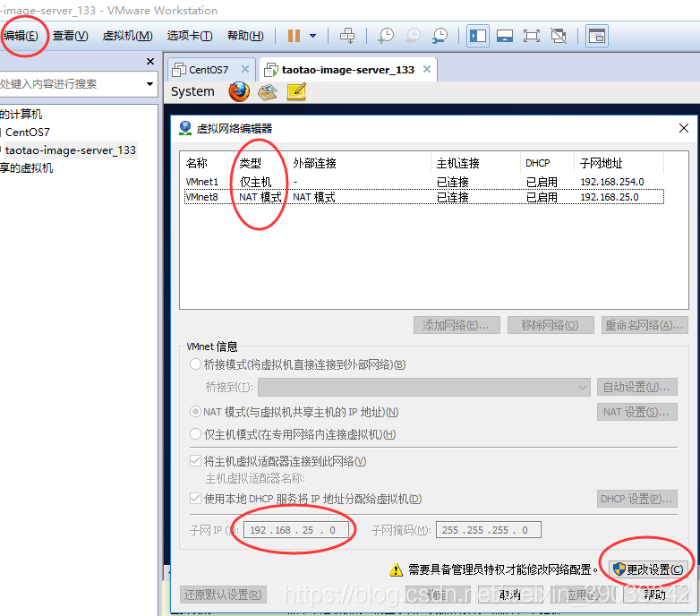Take a snapshot of the virtual machine
The height and width of the screenshot is (616, 700).
point(386,36)
